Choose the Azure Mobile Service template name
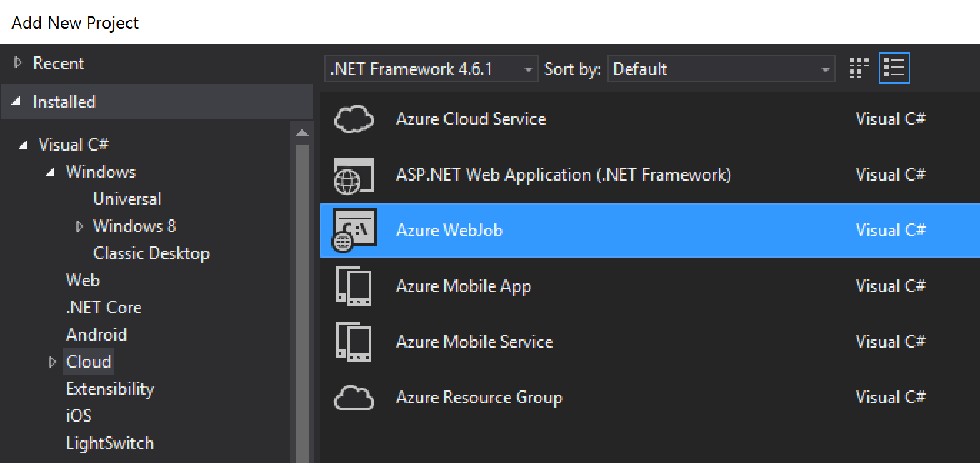The image size is (980, 464). [x=474, y=342]
